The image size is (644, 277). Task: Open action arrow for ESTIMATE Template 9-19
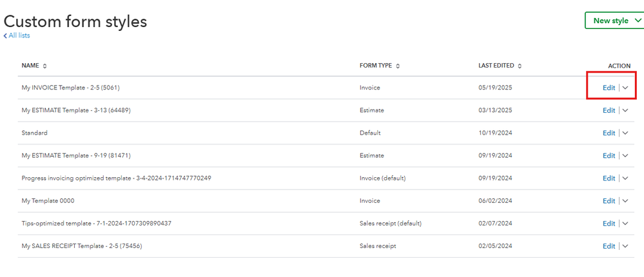pyautogui.click(x=625, y=155)
